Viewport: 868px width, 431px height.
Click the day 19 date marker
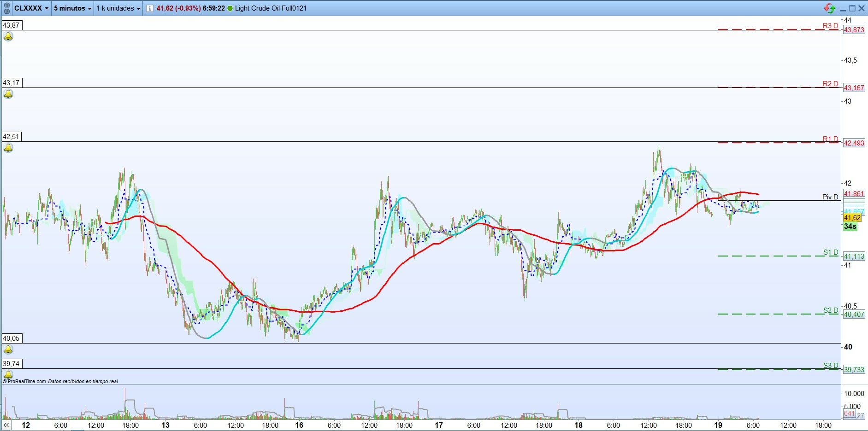coord(718,425)
